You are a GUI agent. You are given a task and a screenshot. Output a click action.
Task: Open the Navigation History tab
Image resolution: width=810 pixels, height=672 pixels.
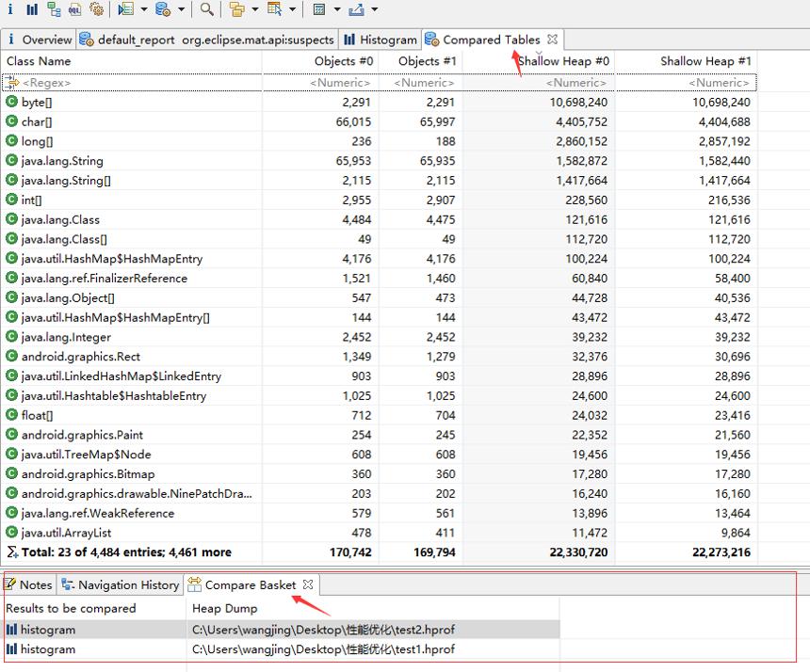[x=121, y=584]
